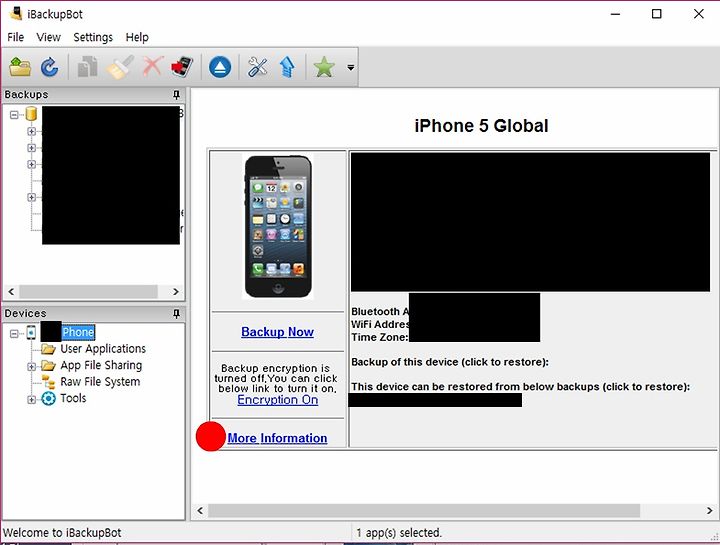Expand the App File Sharing node
The height and width of the screenshot is (545, 720).
tap(31, 366)
